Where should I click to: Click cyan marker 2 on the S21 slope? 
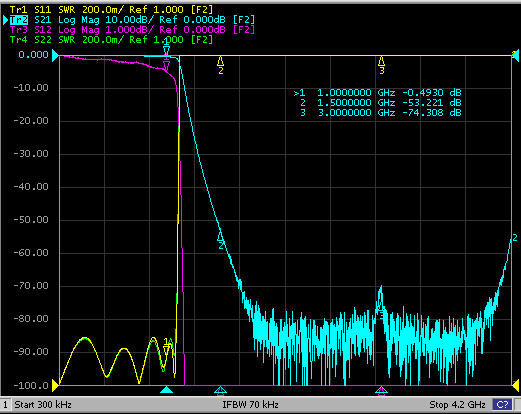pyautogui.click(x=220, y=240)
